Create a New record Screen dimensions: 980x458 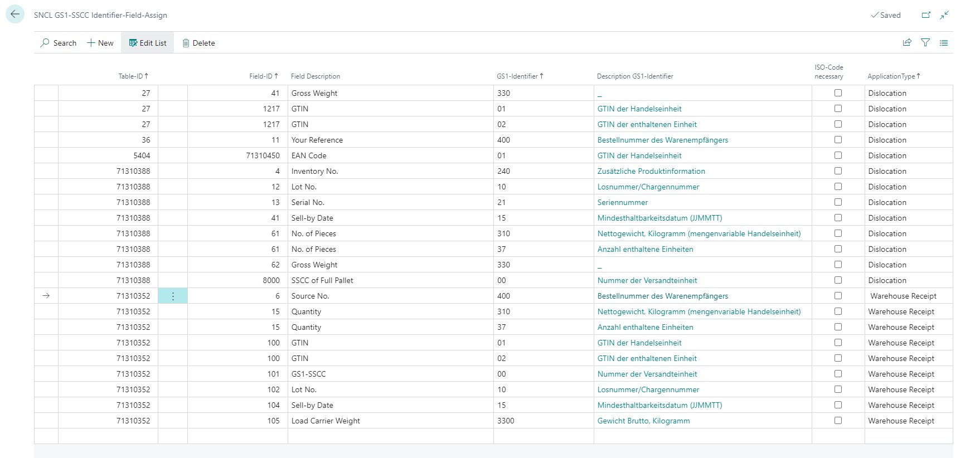pos(100,43)
